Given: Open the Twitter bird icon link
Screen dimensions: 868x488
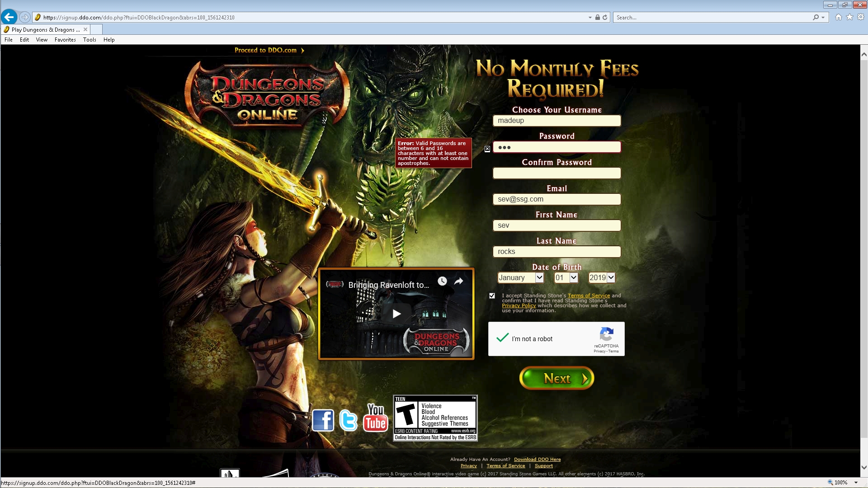Looking at the screenshot, I should tap(348, 421).
